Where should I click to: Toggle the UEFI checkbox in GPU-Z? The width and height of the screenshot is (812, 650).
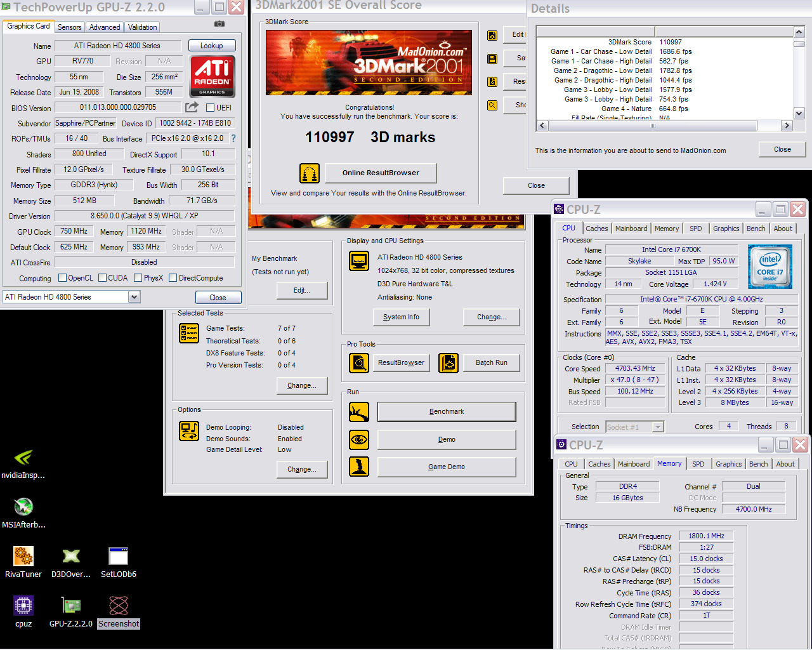click(x=210, y=108)
